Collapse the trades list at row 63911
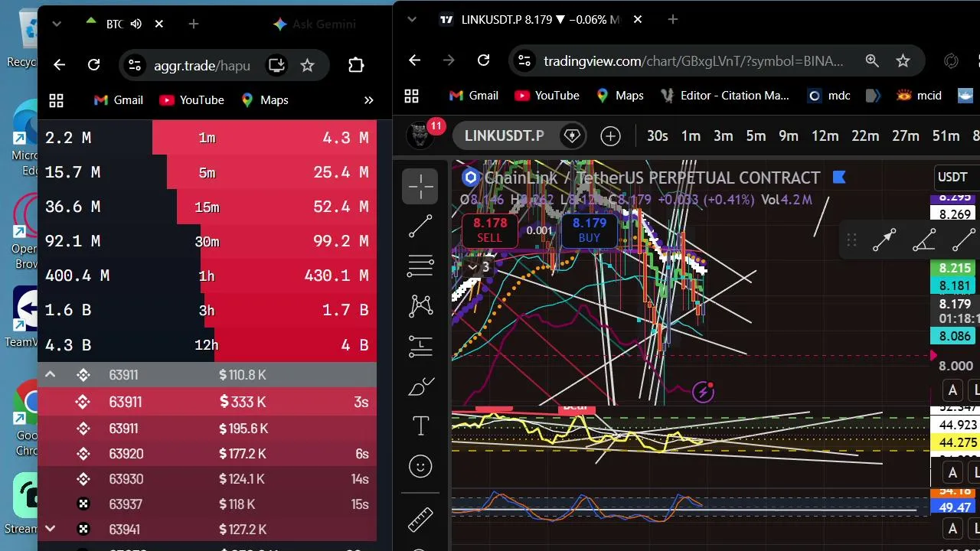The height and width of the screenshot is (551, 980). pos(50,375)
